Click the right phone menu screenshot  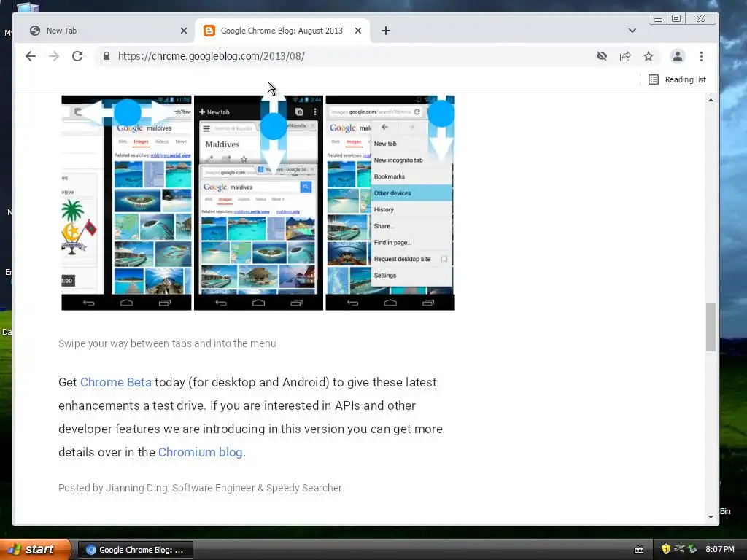click(x=390, y=203)
